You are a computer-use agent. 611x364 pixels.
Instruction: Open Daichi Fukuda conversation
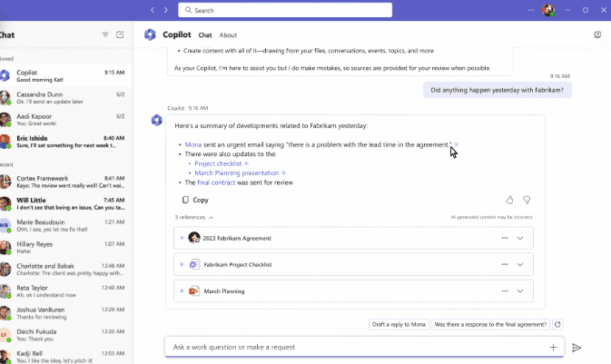coord(65,335)
